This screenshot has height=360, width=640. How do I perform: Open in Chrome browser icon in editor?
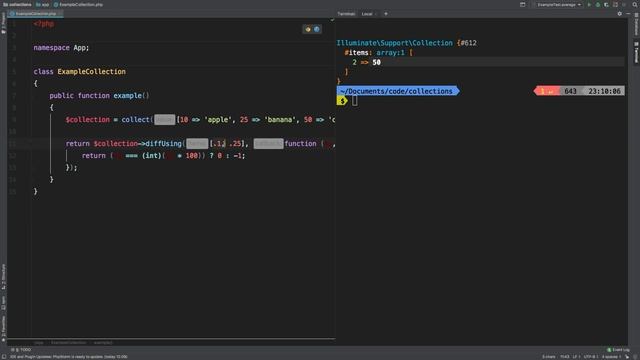click(x=308, y=29)
